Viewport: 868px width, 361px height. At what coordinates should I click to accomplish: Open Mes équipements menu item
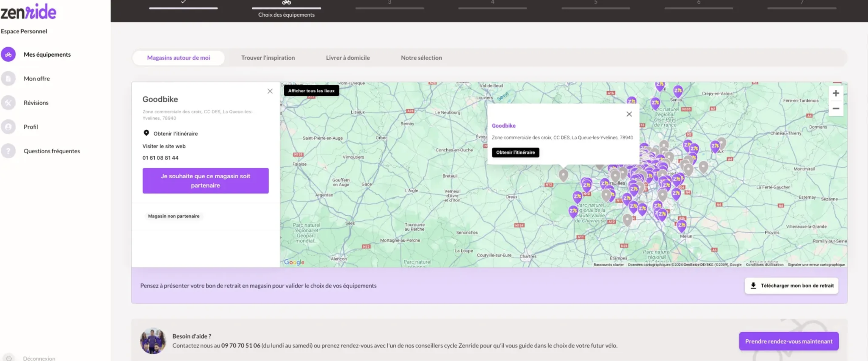click(47, 54)
